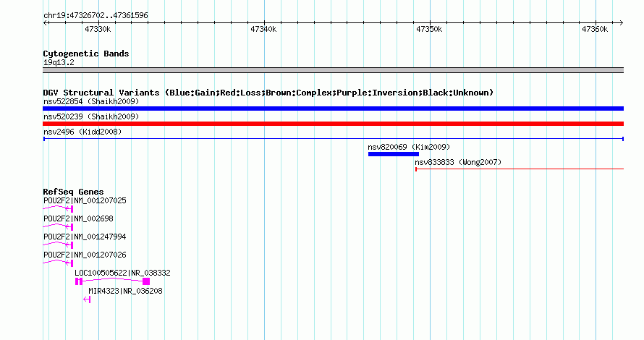This screenshot has width=644, height=340.
Task: Open the nsv2496 (Kidd2008) label
Action: tap(82, 132)
